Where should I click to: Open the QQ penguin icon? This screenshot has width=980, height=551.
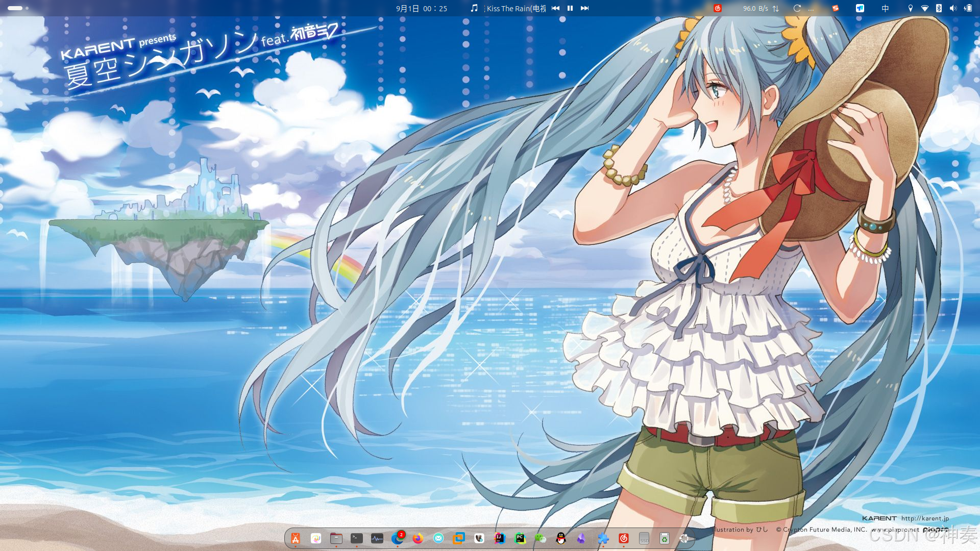tap(561, 538)
